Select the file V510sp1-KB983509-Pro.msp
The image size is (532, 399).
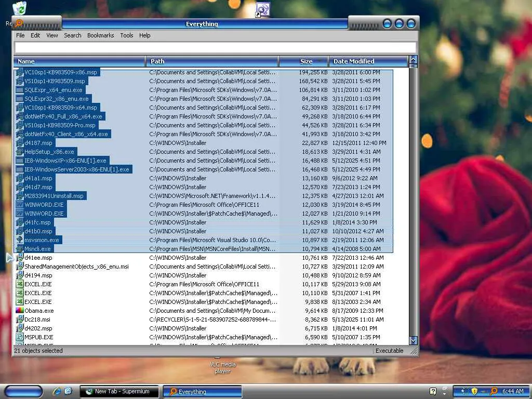tap(60, 125)
